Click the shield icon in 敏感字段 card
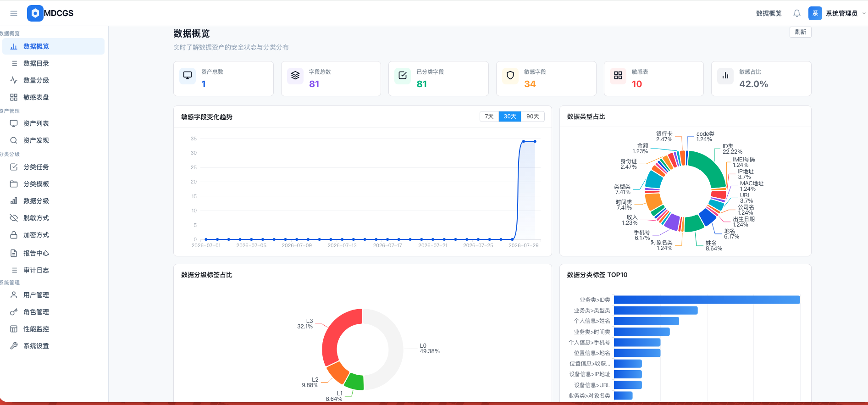This screenshot has width=868, height=405. pyautogui.click(x=510, y=76)
